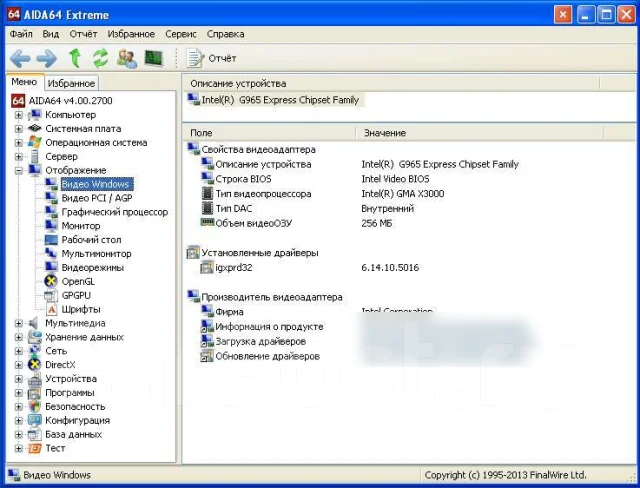
Task: Open the Вид menu
Action: (x=51, y=34)
